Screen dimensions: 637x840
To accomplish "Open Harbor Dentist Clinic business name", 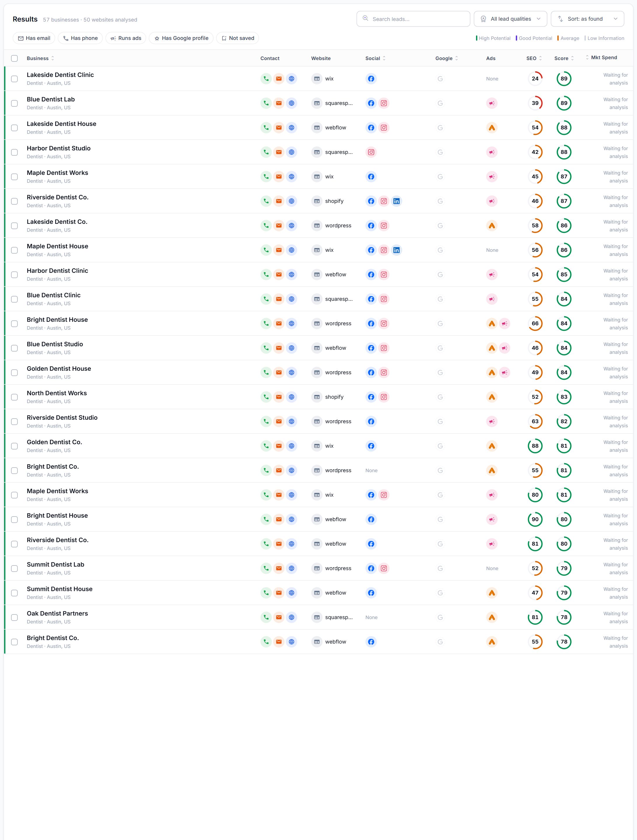I will pos(57,271).
